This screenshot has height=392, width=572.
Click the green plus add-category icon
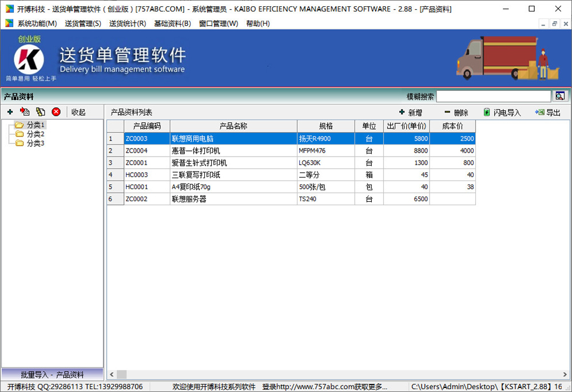pos(10,112)
